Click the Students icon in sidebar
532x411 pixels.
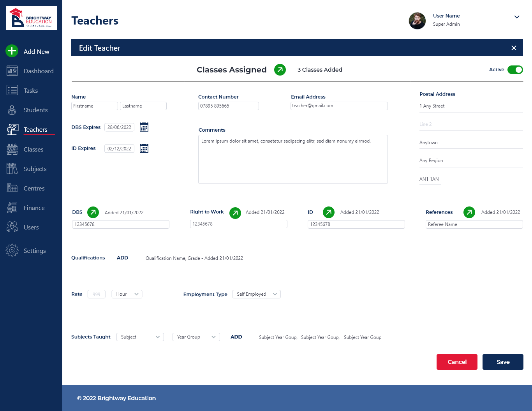12,110
